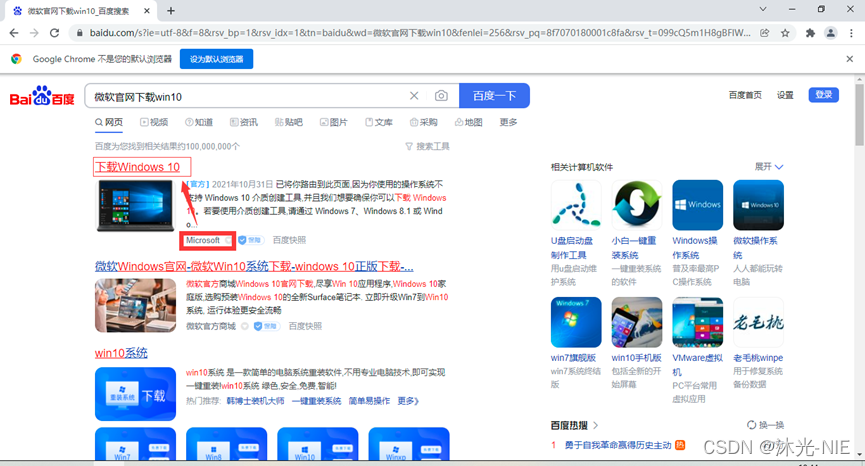Click the 老毛桃winpe icon

point(758,322)
